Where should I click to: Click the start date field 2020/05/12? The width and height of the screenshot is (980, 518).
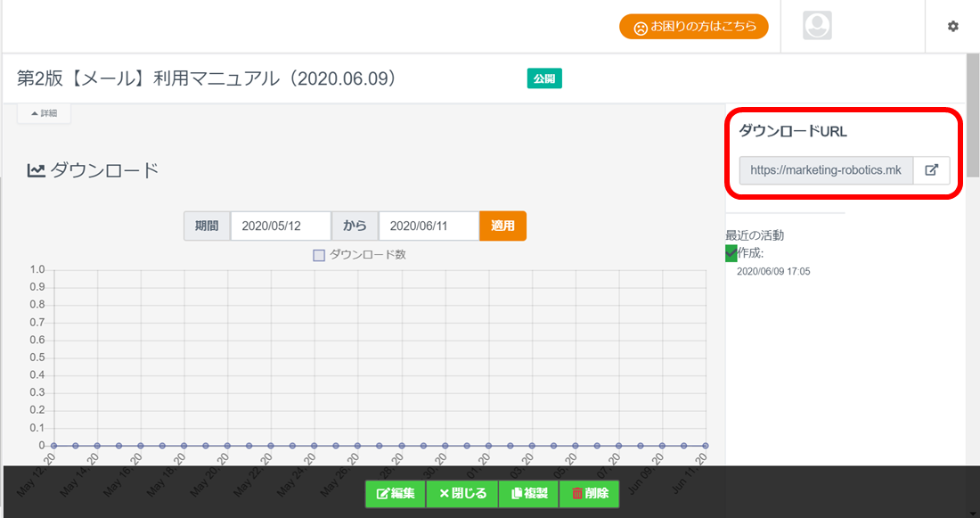point(281,226)
